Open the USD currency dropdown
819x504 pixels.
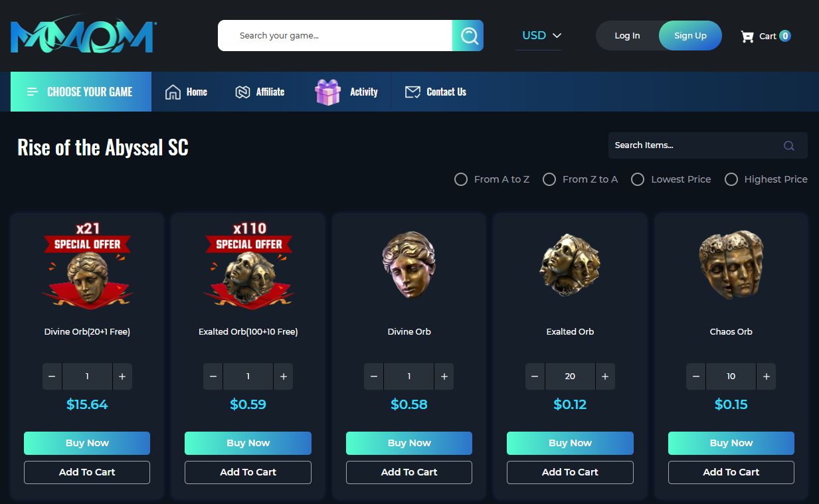(x=541, y=36)
